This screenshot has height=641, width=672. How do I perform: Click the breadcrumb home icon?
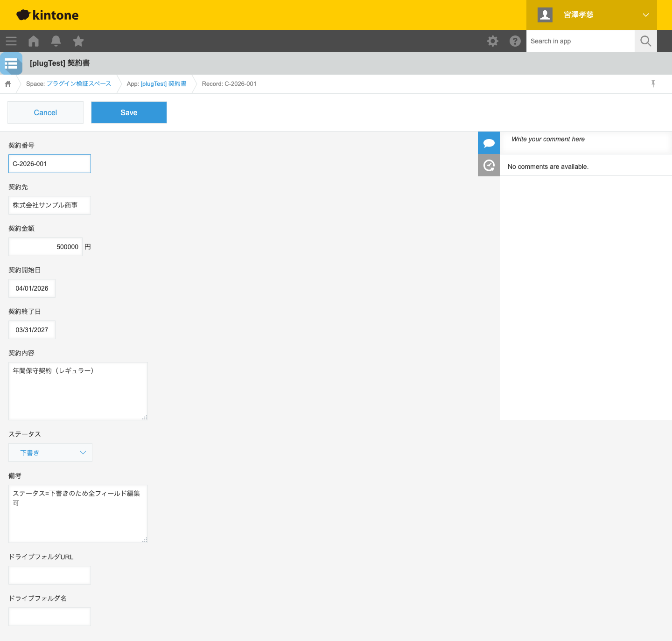(x=8, y=84)
